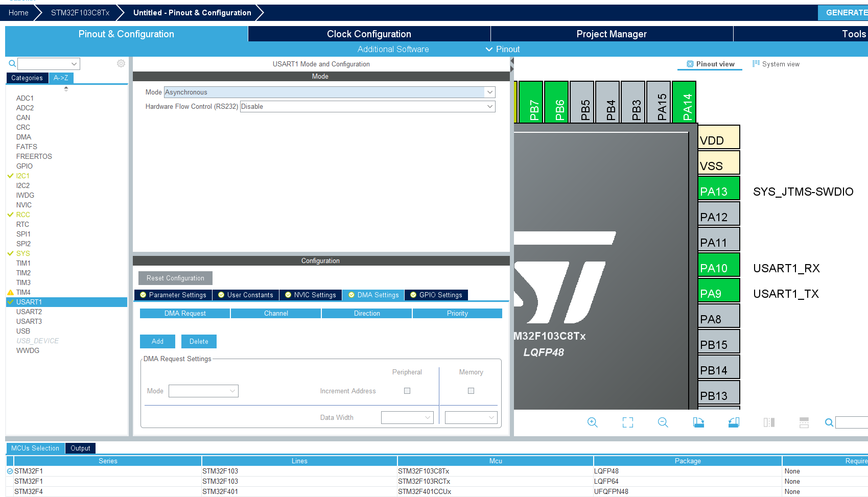Screen dimensions: 868x497
Task: Open the MCUs Selection tab
Action: click(35, 448)
